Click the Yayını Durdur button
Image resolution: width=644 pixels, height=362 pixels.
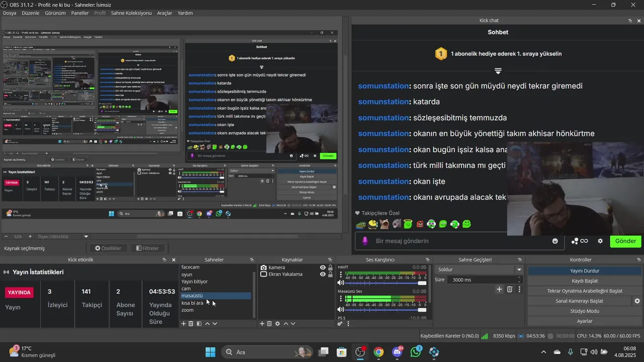(584, 270)
